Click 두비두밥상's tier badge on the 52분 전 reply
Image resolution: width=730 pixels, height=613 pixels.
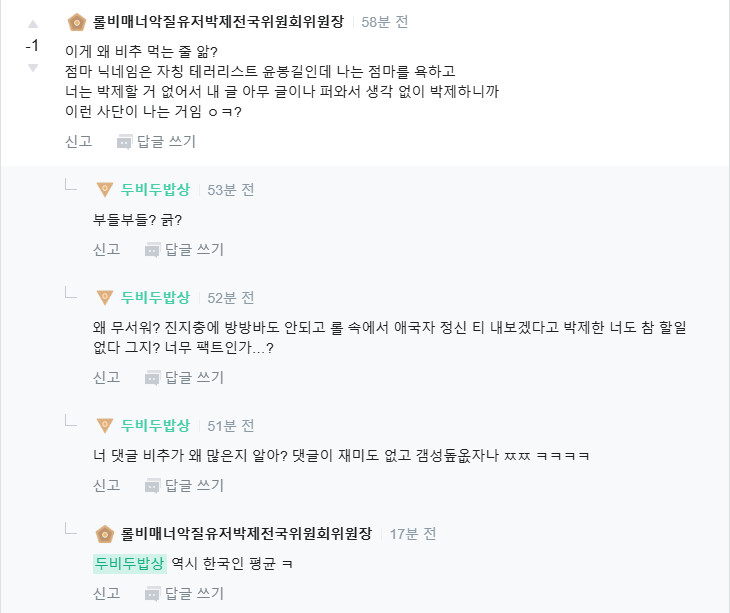104,297
